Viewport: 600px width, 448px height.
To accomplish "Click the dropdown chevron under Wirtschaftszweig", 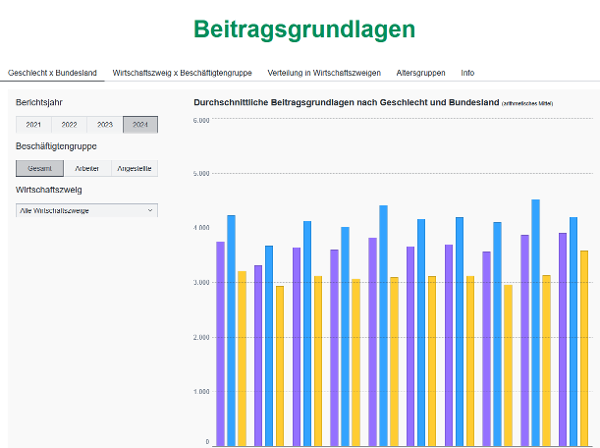I will 151,211.
